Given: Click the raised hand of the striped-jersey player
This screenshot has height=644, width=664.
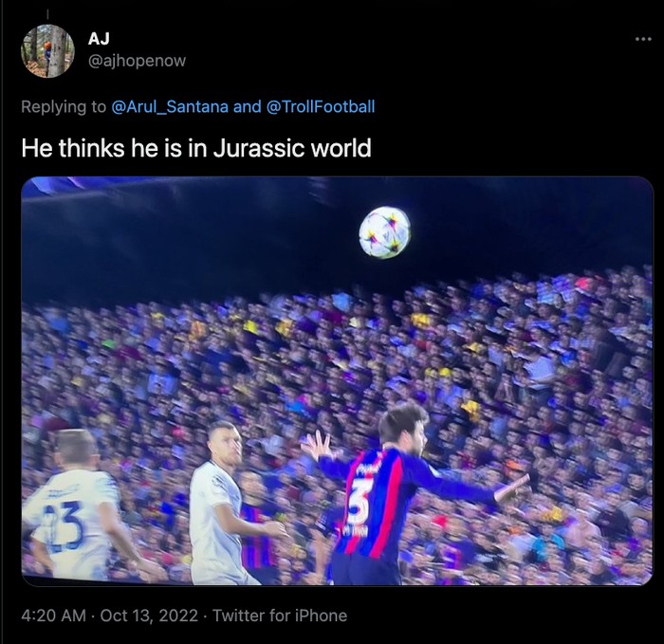Looking at the screenshot, I should (317, 445).
